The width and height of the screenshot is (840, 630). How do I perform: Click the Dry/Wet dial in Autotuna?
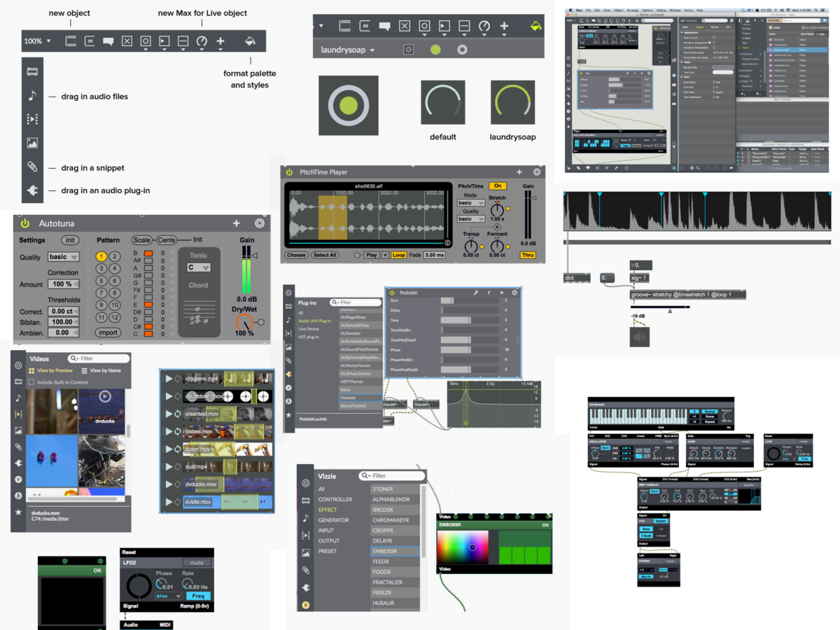tap(244, 323)
